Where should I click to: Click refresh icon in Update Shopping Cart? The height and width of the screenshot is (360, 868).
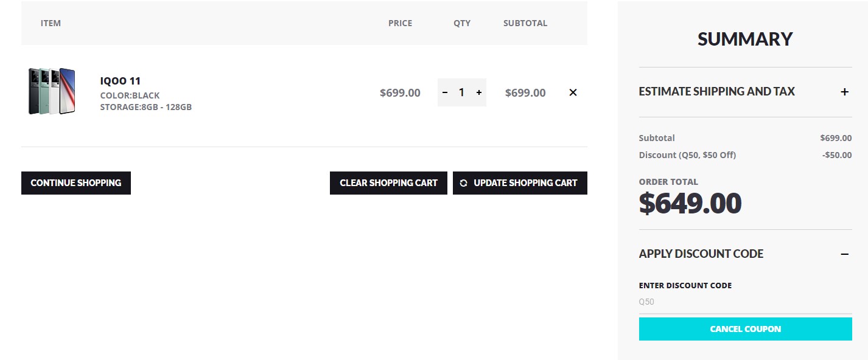tap(464, 183)
